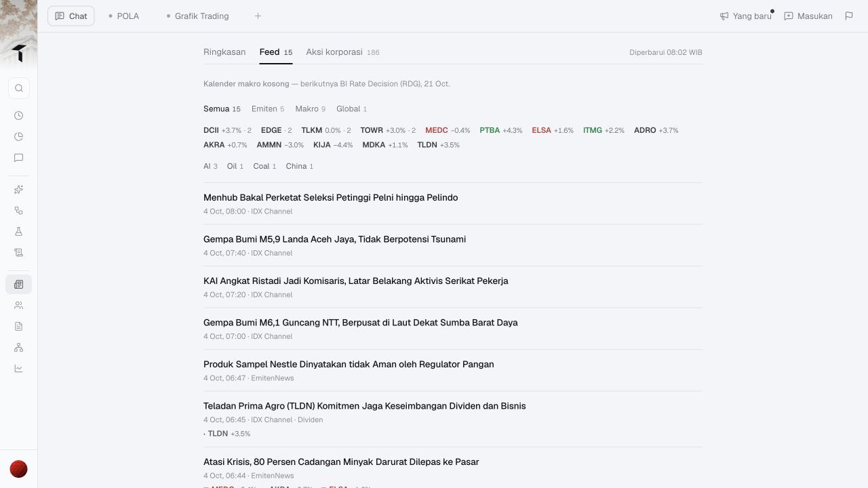The width and height of the screenshot is (868, 488).
Task: Open the Ringkasan tab
Action: tap(224, 52)
